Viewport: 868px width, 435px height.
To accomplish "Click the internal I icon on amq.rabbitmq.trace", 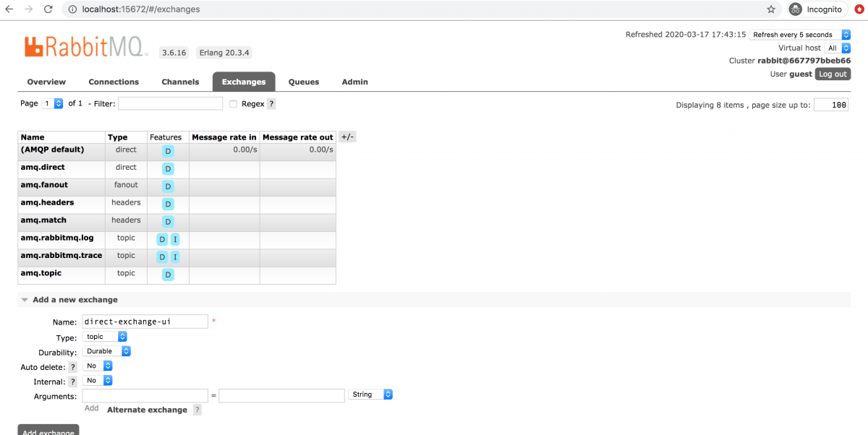I will (x=174, y=257).
